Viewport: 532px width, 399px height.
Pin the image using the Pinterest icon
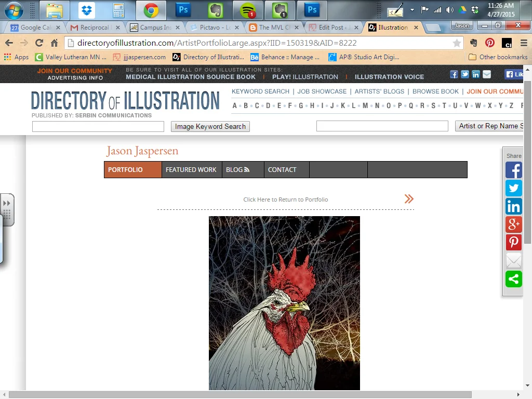[513, 243]
